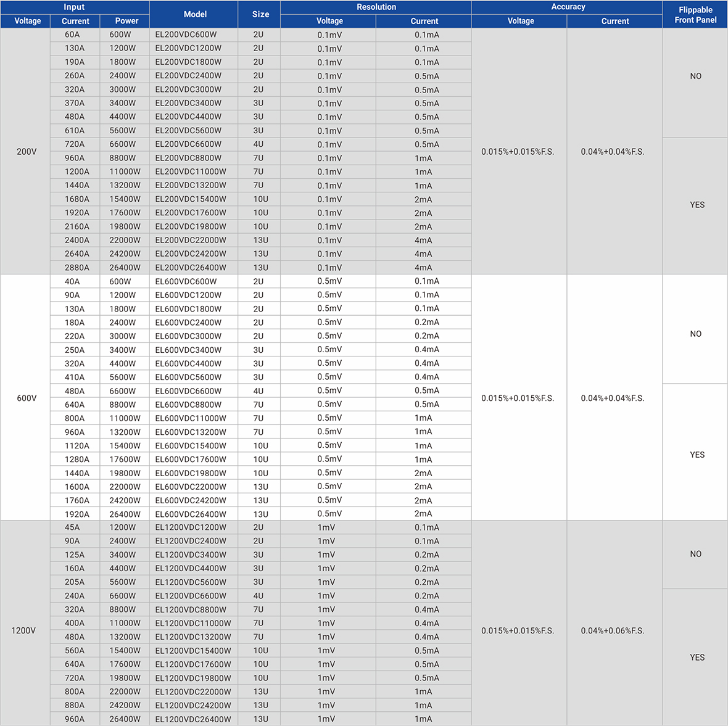The image size is (728, 726).
Task: Click the Accuracy header
Action: (568, 7)
